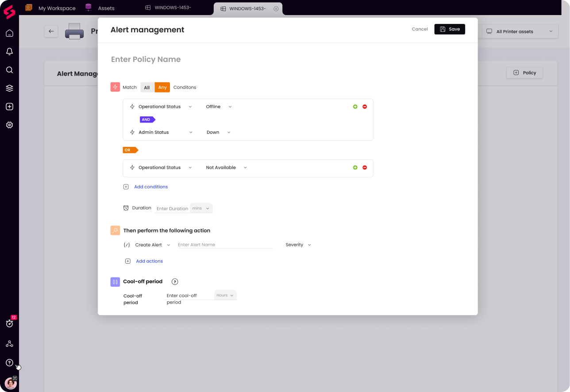Click the notifications bell icon in sidebar
The width and height of the screenshot is (570, 392).
(x=9, y=52)
